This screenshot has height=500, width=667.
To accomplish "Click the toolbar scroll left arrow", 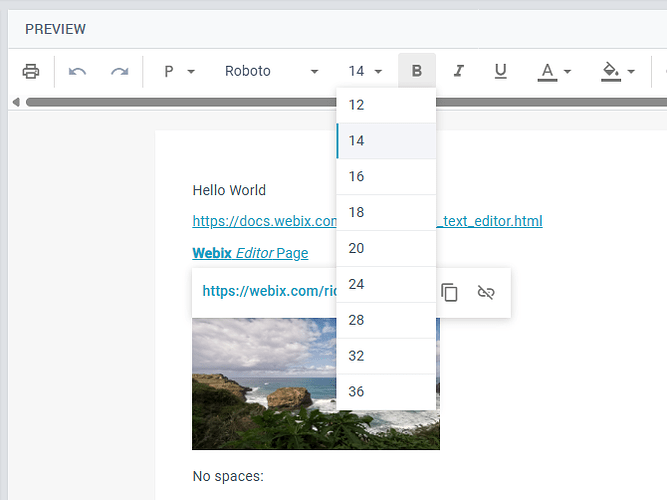I will coord(16,102).
